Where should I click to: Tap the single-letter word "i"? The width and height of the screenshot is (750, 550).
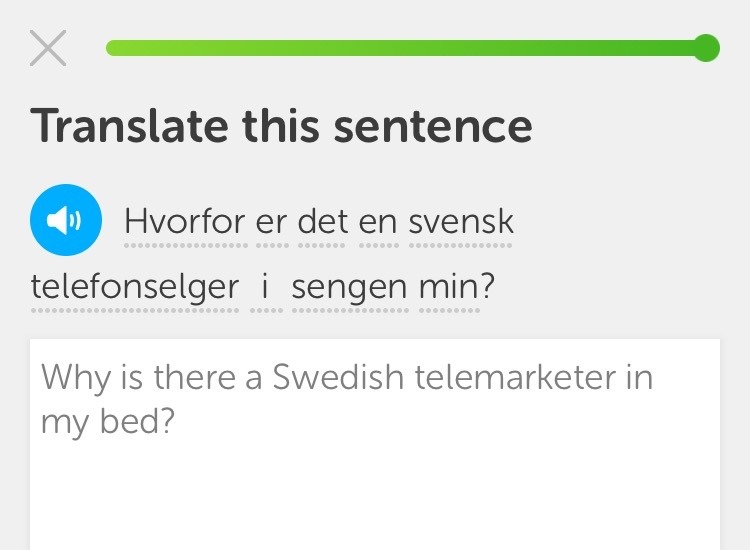point(265,286)
